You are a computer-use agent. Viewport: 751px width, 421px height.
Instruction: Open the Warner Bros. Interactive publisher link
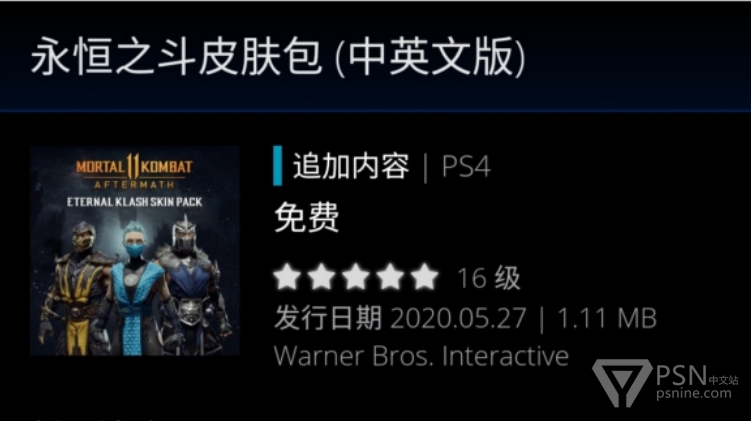(421, 356)
